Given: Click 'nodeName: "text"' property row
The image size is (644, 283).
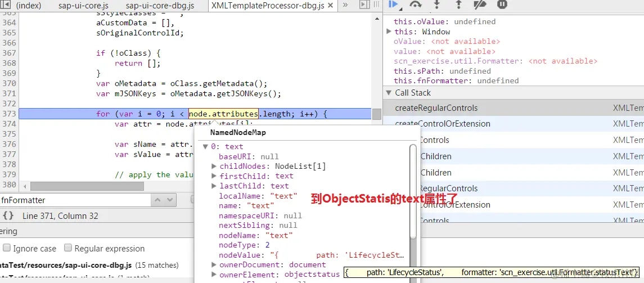Looking at the screenshot, I should 256,235.
